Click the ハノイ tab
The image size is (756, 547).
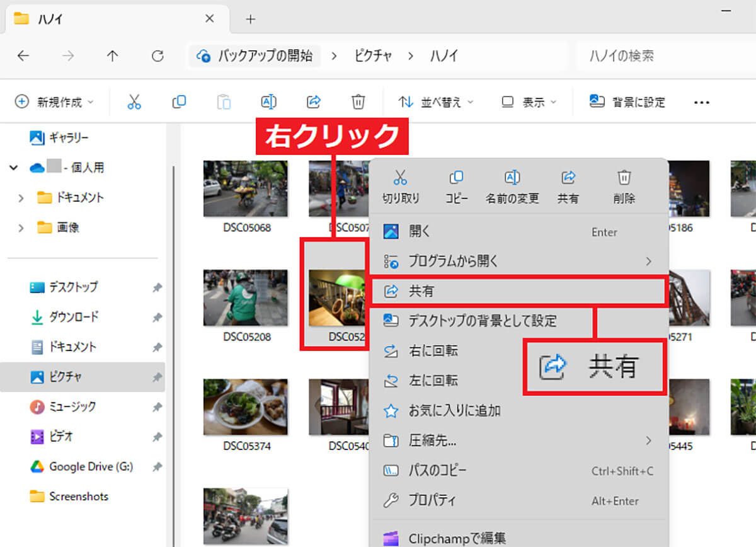117,19
